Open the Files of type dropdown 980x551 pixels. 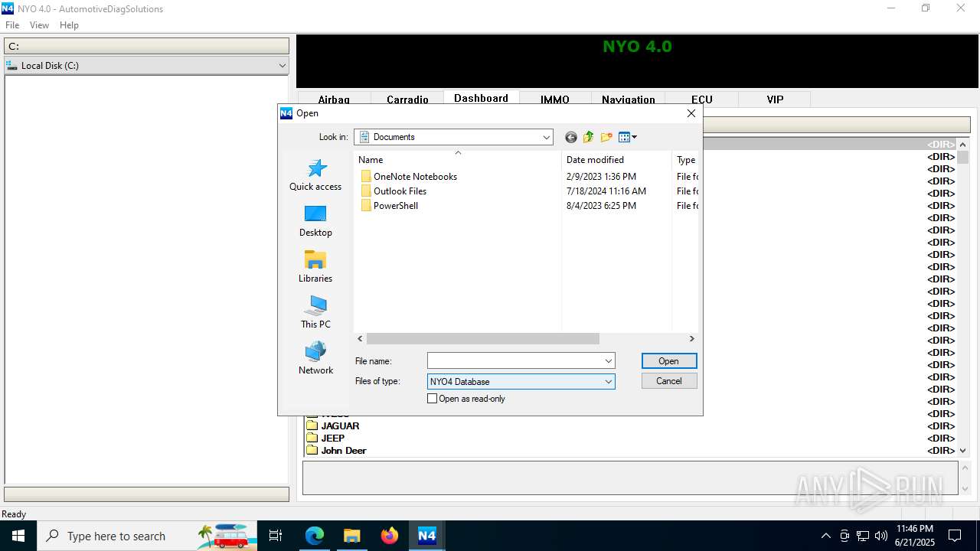pos(521,381)
